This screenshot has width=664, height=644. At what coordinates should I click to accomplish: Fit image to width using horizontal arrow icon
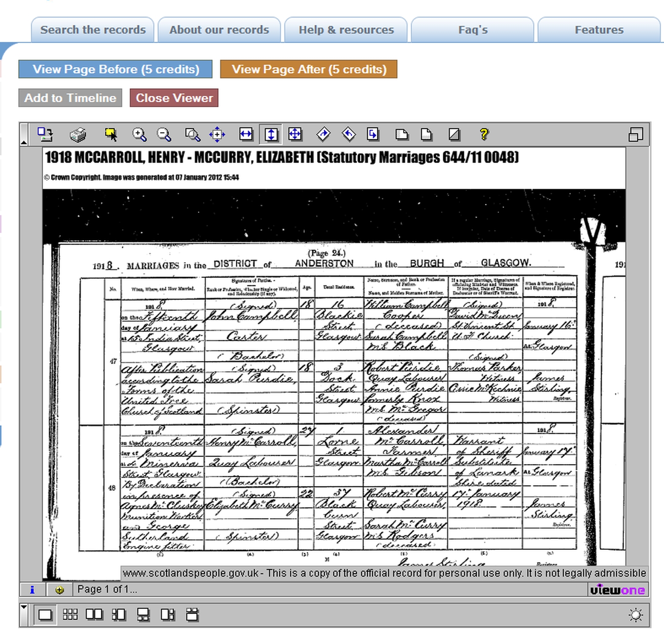(246, 135)
